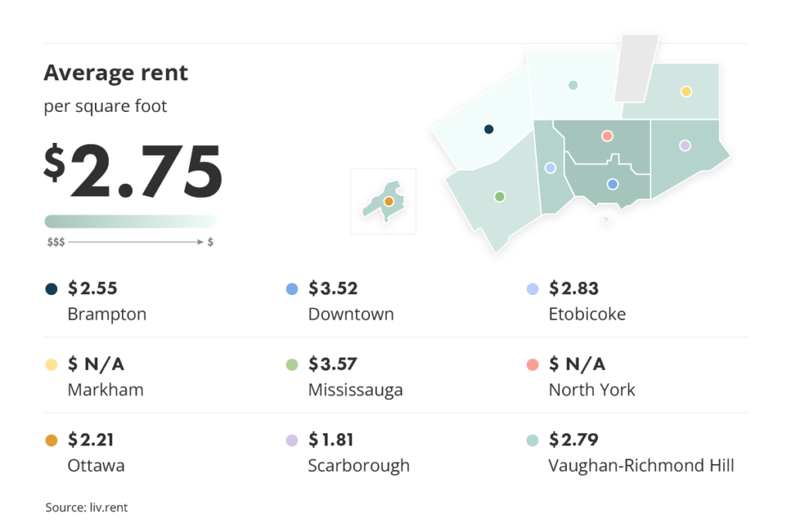Select the red North York marker on the map
Screen dimensions: 791x532
tap(607, 136)
